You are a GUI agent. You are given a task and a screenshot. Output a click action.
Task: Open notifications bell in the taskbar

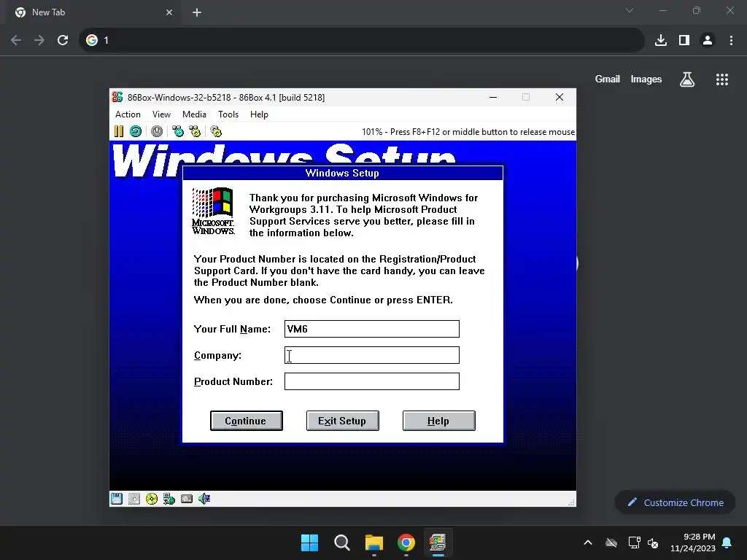pyautogui.click(x=727, y=542)
